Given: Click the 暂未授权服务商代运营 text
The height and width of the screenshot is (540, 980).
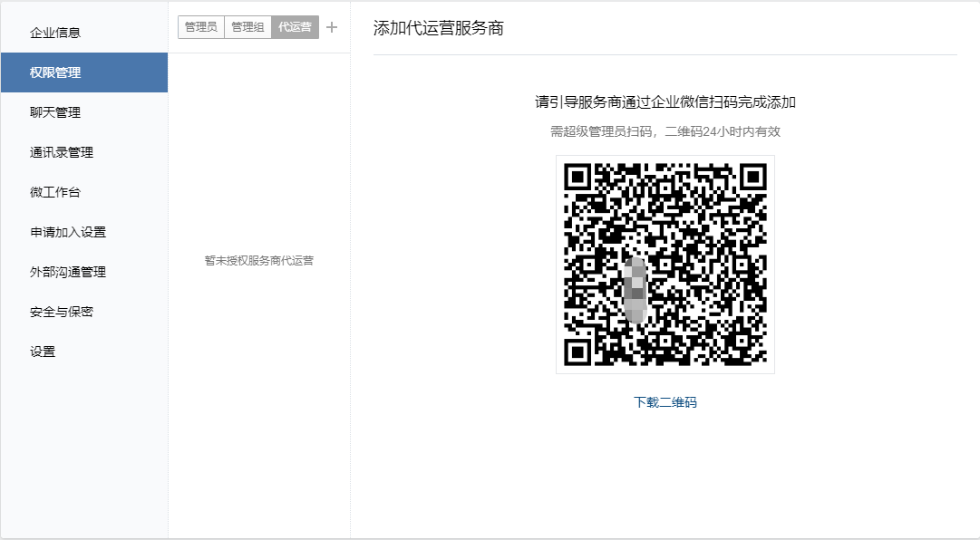Looking at the screenshot, I should click(x=259, y=261).
